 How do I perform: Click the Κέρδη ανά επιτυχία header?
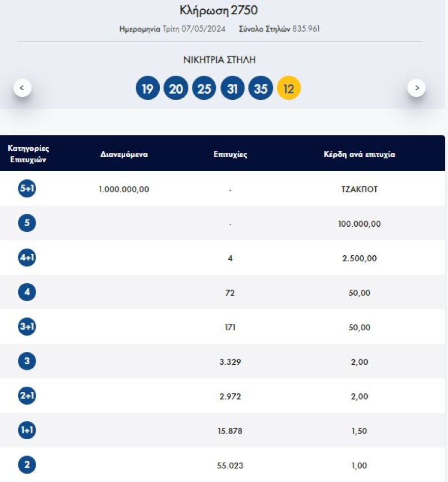tap(359, 154)
